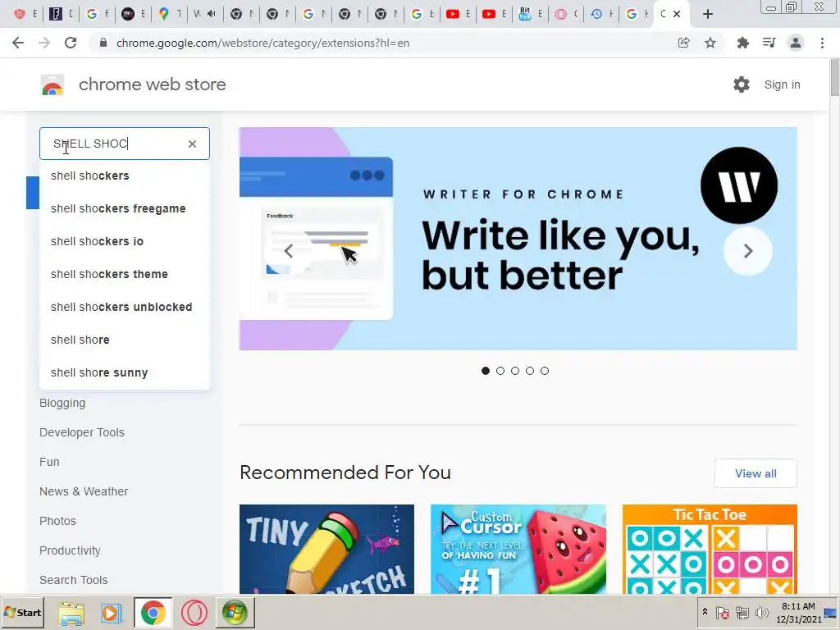This screenshot has width=840, height=630.
Task: Open the media control icon in toolbar
Action: click(769, 43)
